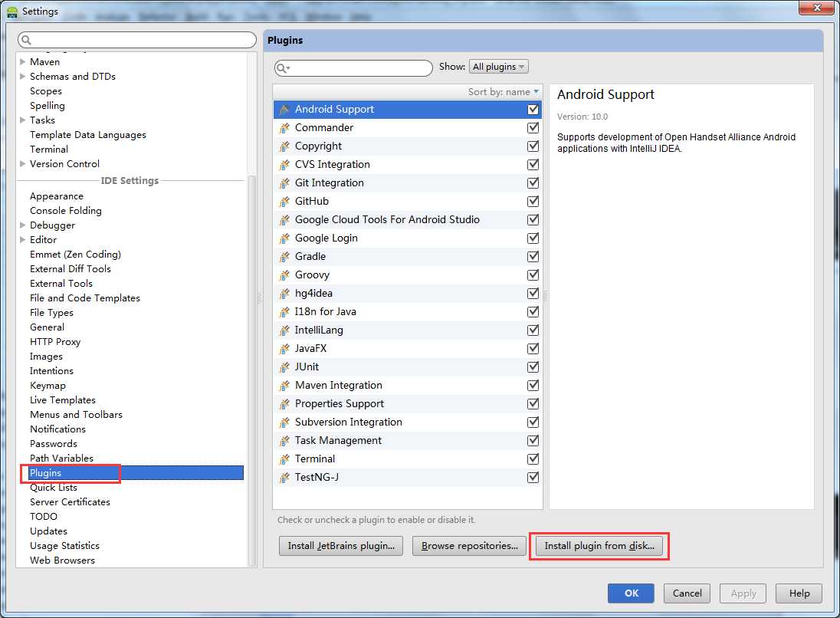Click the Android Support plugin icon

point(284,110)
